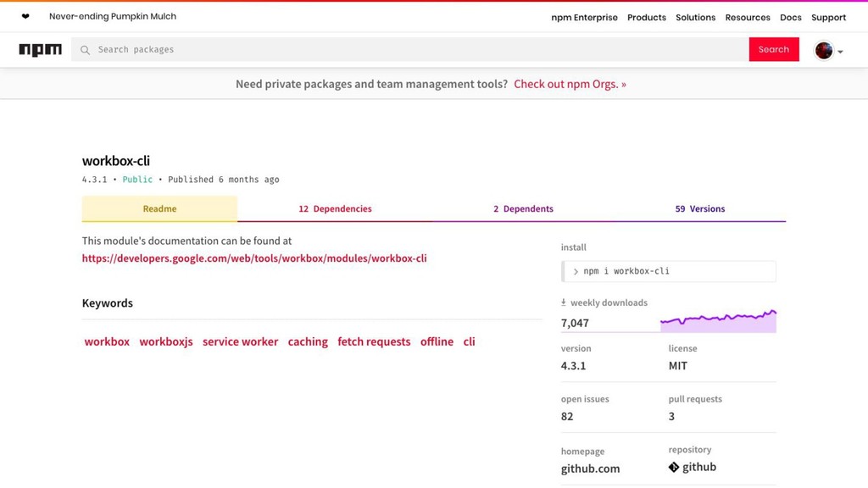The height and width of the screenshot is (488, 868).
Task: Click the npm logo
Action: [x=41, y=50]
